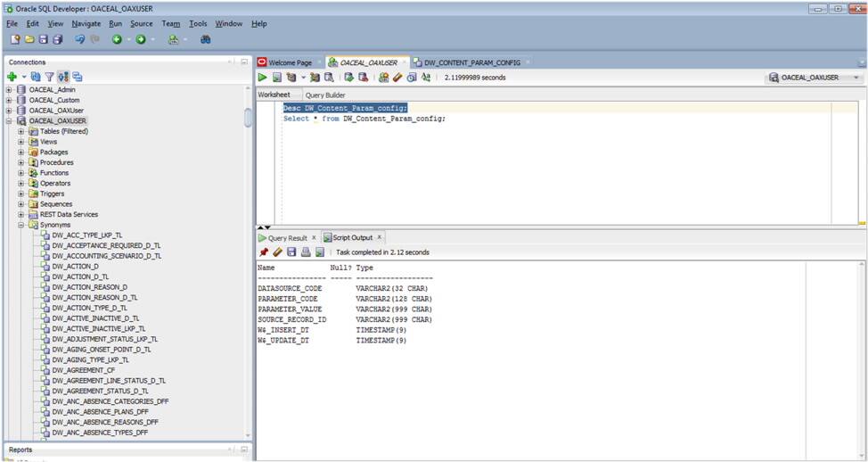Expand the Views node
This screenshot has height=462, width=868.
point(21,142)
